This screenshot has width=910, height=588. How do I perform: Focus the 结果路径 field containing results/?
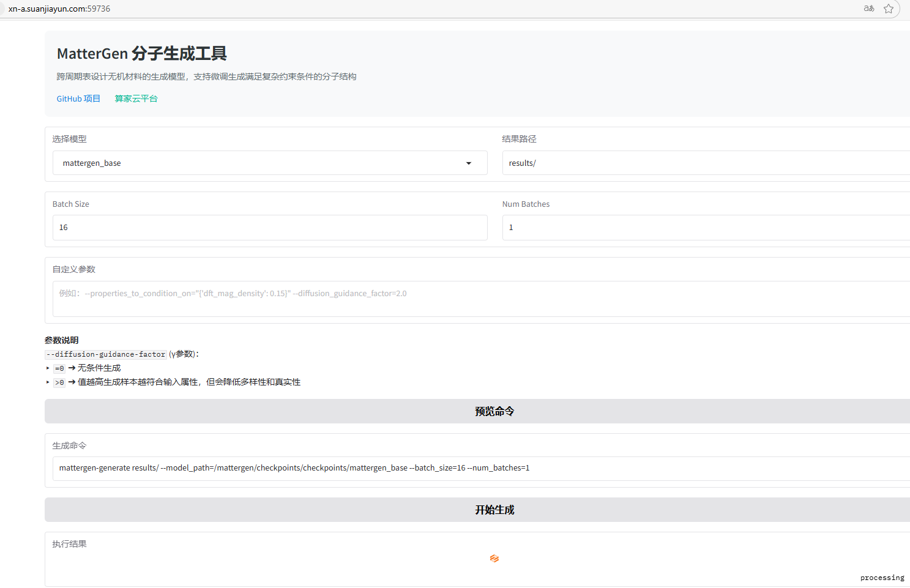[706, 163]
